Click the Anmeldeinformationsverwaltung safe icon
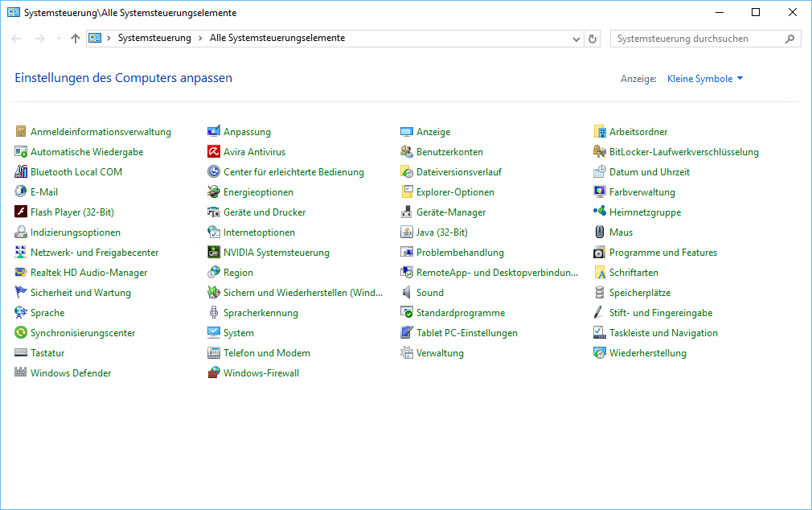Screen dimensions: 812x510 coord(21,132)
